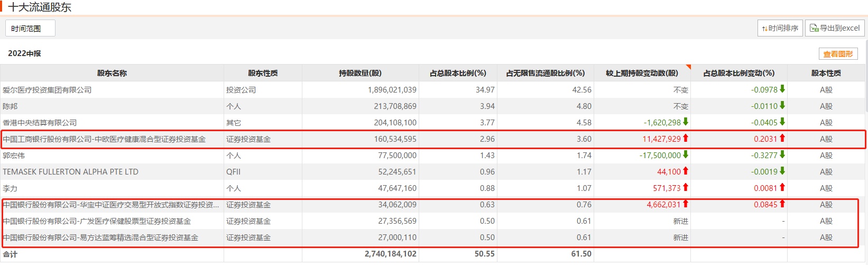Click the red up arrow beside 44,100
The image size is (868, 265).
click(x=686, y=171)
